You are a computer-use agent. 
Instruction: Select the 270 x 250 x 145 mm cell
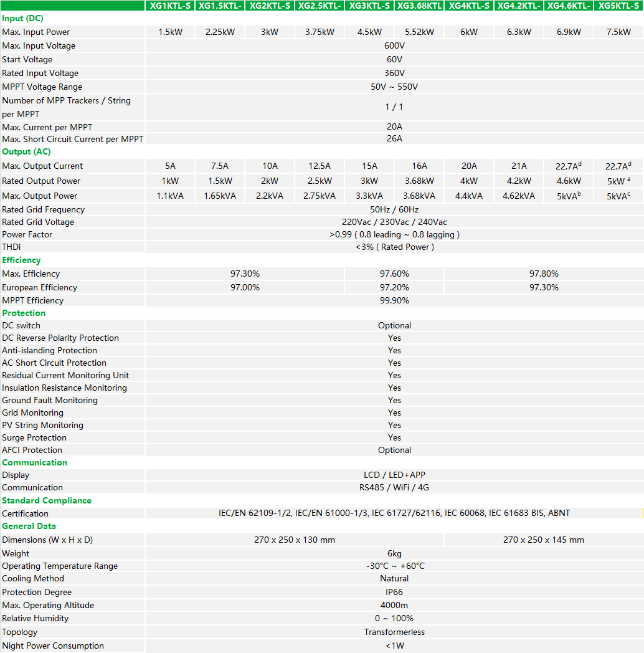point(544,540)
